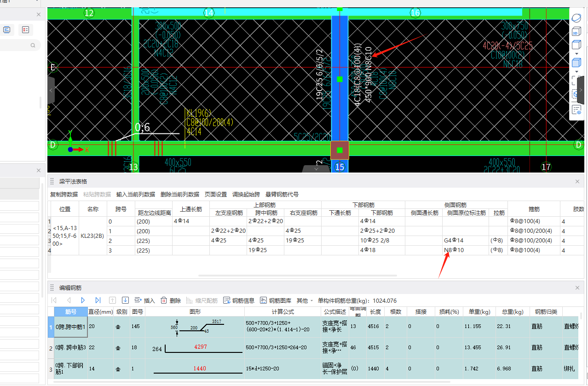Viewport: 588px width, 386px height.
Task: Click the orbit/dynamic view icon
Action: click(576, 18)
